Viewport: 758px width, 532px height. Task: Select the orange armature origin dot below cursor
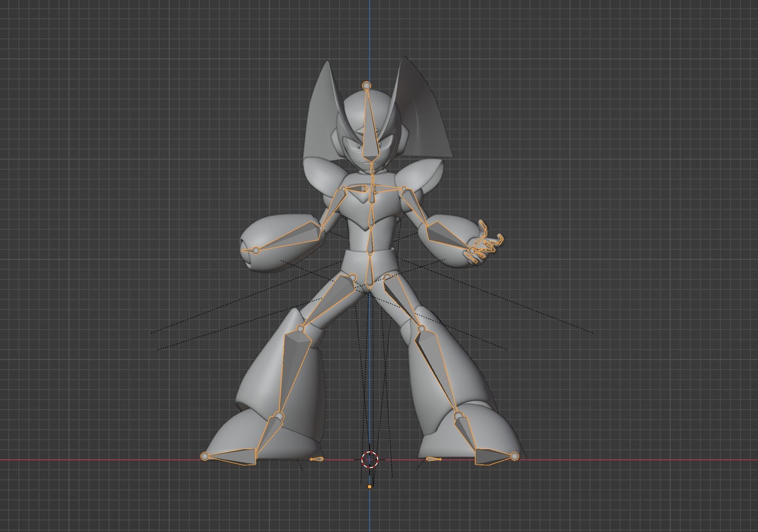pyautogui.click(x=370, y=486)
